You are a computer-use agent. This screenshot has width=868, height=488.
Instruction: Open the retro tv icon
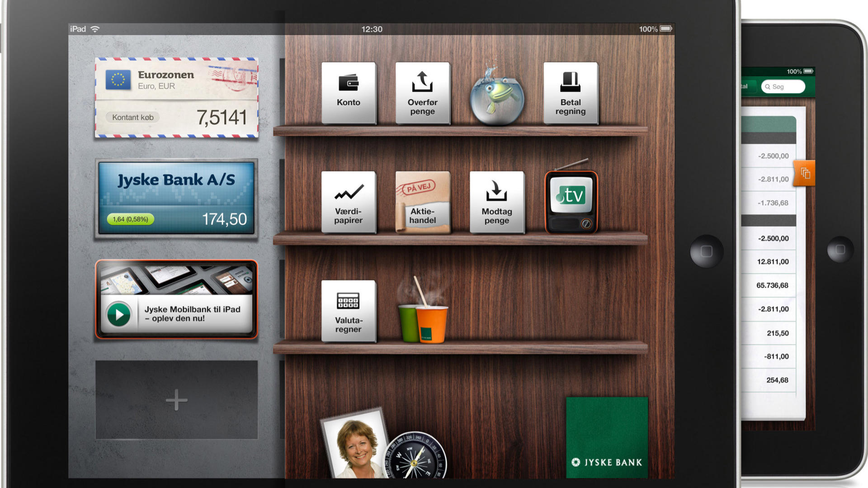[x=571, y=201]
